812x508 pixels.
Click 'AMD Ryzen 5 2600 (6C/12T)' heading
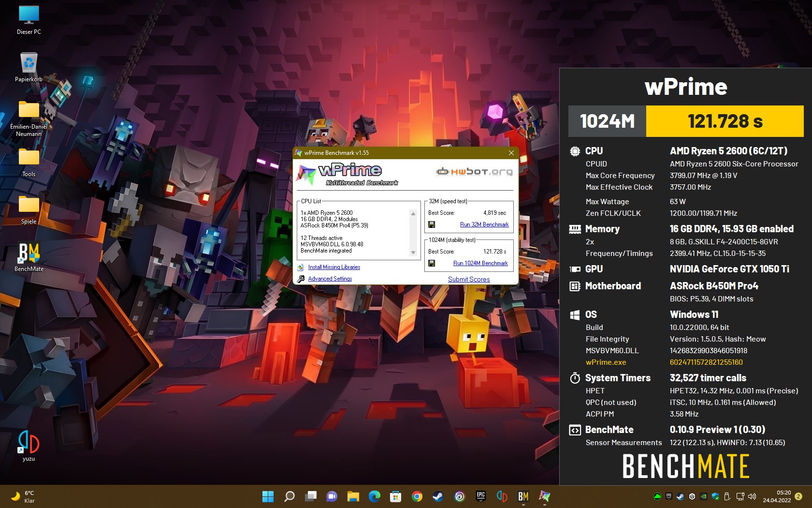pyautogui.click(x=728, y=151)
